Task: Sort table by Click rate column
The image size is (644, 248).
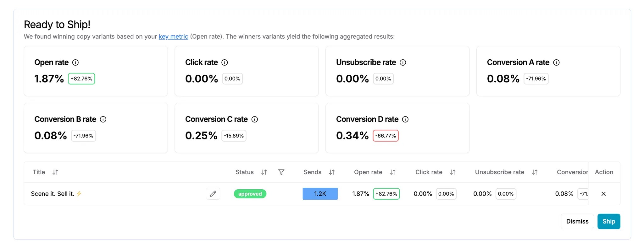Action: pyautogui.click(x=452, y=172)
